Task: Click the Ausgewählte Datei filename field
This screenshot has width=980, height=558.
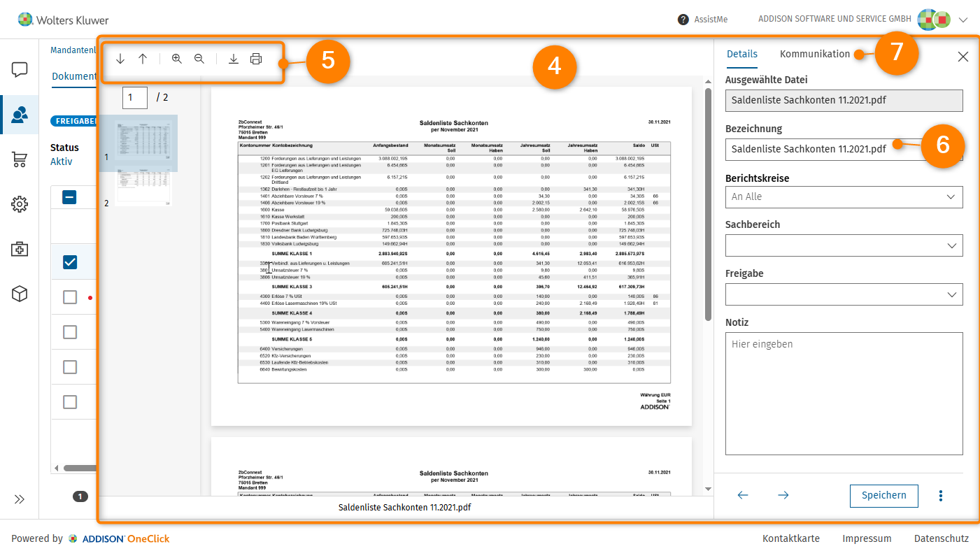Action: tap(844, 100)
